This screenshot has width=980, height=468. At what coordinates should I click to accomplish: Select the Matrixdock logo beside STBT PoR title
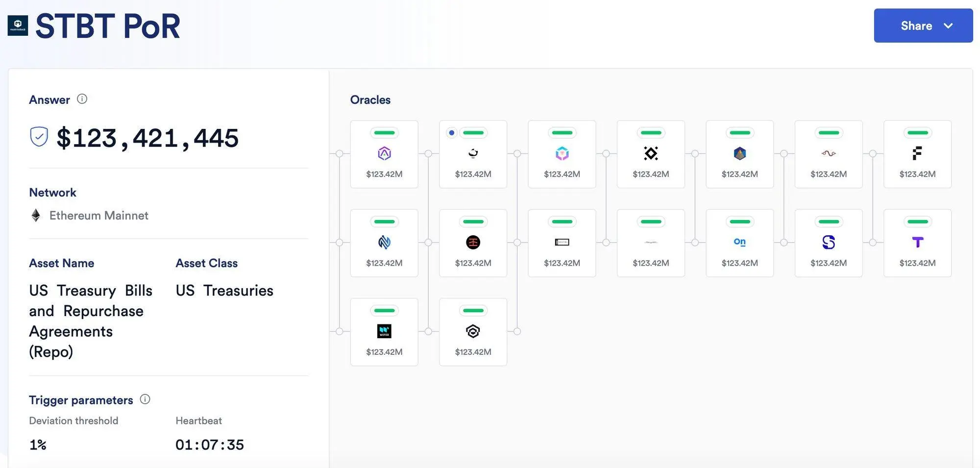point(18,25)
